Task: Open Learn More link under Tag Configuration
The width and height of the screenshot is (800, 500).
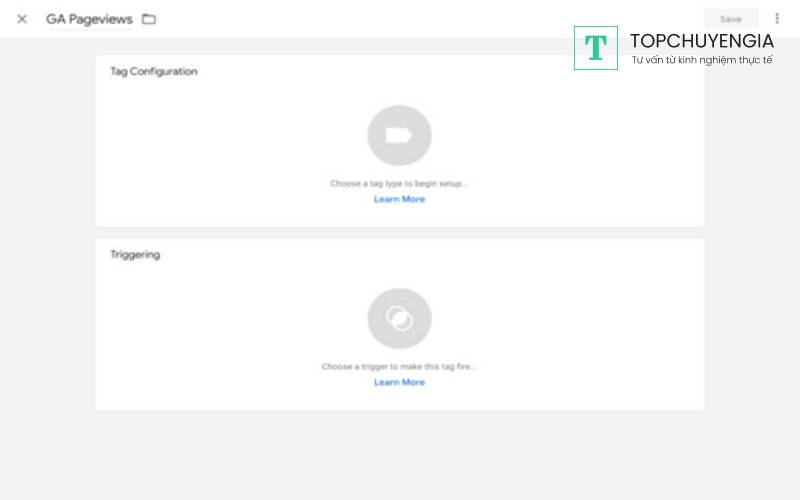Action: coord(399,199)
